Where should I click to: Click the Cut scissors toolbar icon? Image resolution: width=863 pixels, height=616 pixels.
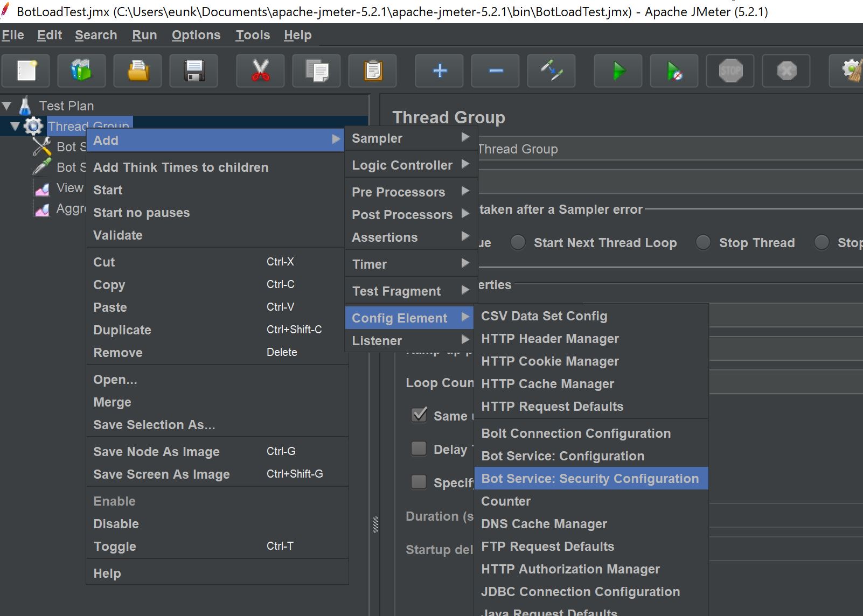tap(261, 71)
